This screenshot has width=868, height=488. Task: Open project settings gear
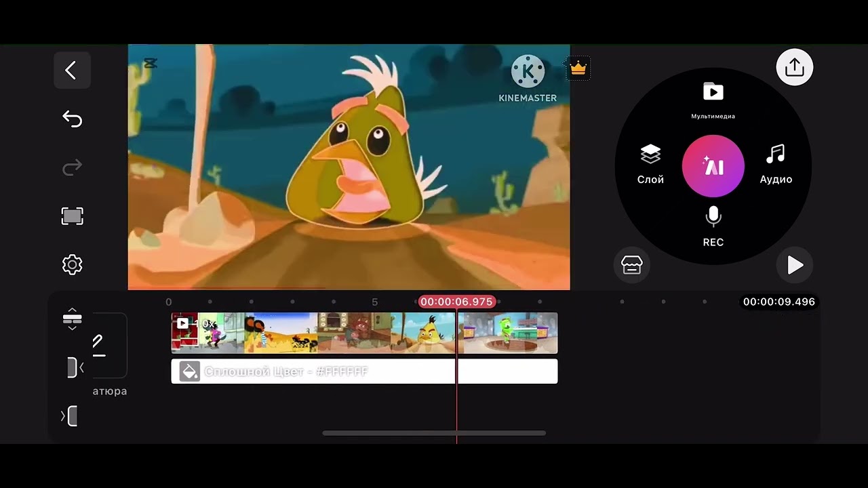[x=72, y=264]
